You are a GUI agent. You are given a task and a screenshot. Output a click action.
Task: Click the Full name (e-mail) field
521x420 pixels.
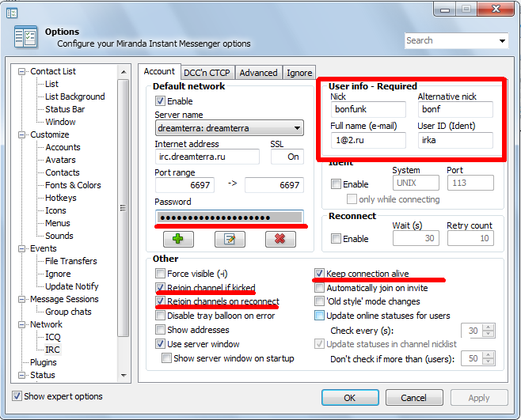click(368, 140)
